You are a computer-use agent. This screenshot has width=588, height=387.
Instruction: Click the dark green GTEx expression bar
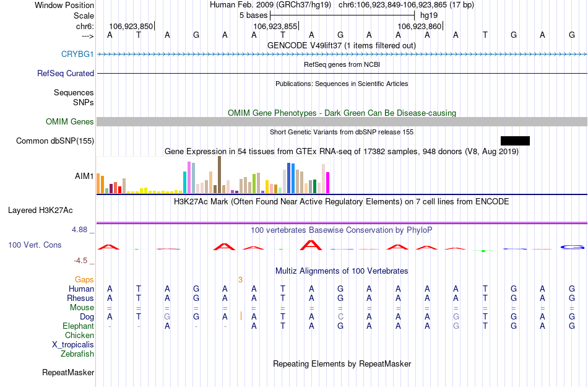click(x=314, y=186)
